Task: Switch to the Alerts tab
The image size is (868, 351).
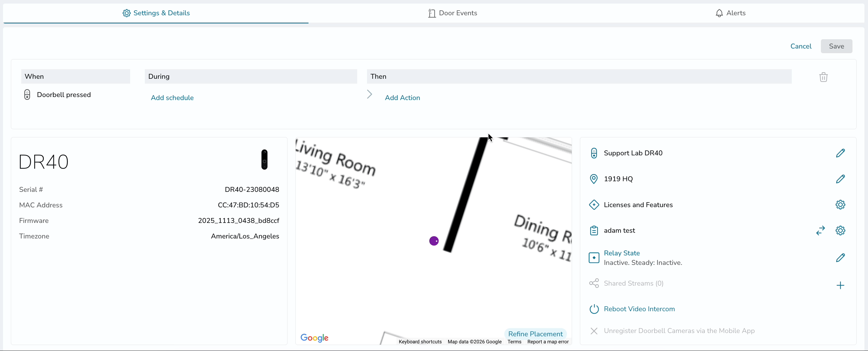Action: coord(730,13)
